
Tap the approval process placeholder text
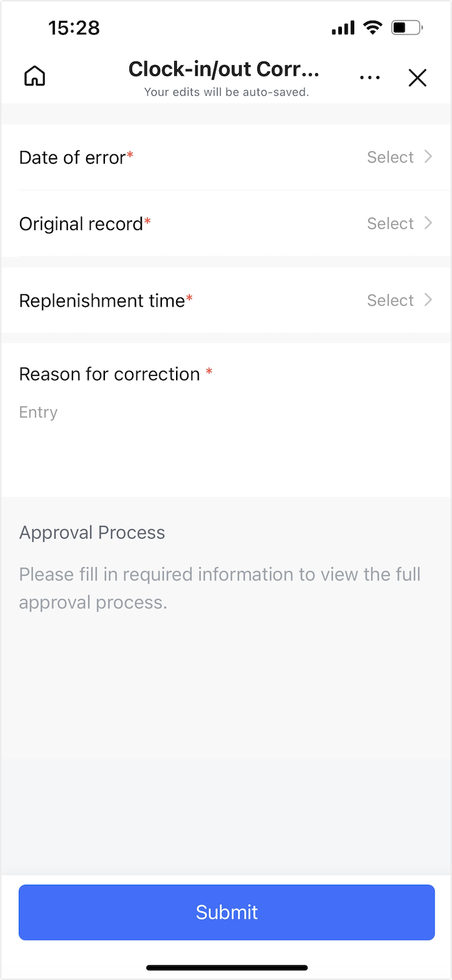pyautogui.click(x=220, y=588)
